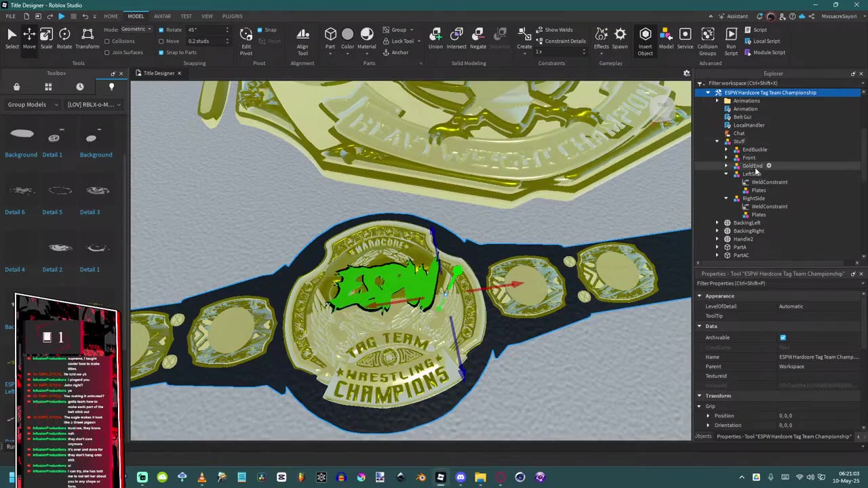Open File Explorer from the taskbar
Screen dimensions: 868x488
click(x=481, y=477)
